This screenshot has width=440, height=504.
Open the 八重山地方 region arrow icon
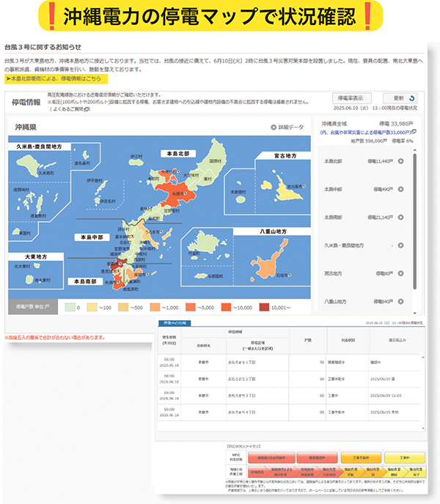click(x=400, y=302)
